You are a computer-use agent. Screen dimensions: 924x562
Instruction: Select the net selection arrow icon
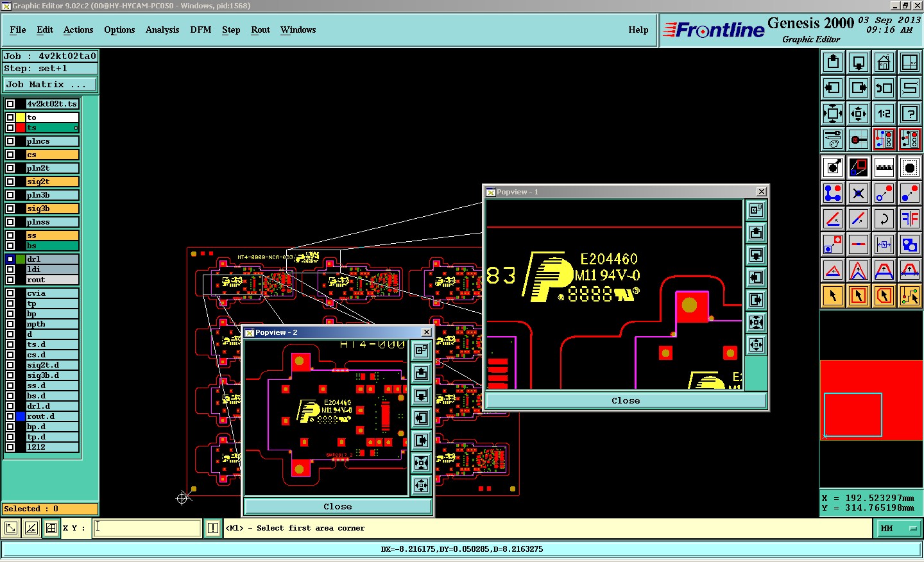tap(910, 296)
